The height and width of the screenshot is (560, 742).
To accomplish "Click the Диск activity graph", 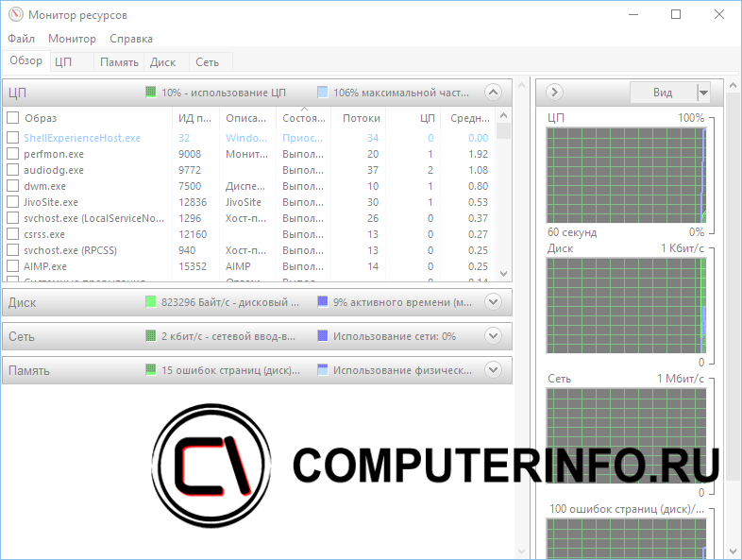I will [626, 306].
